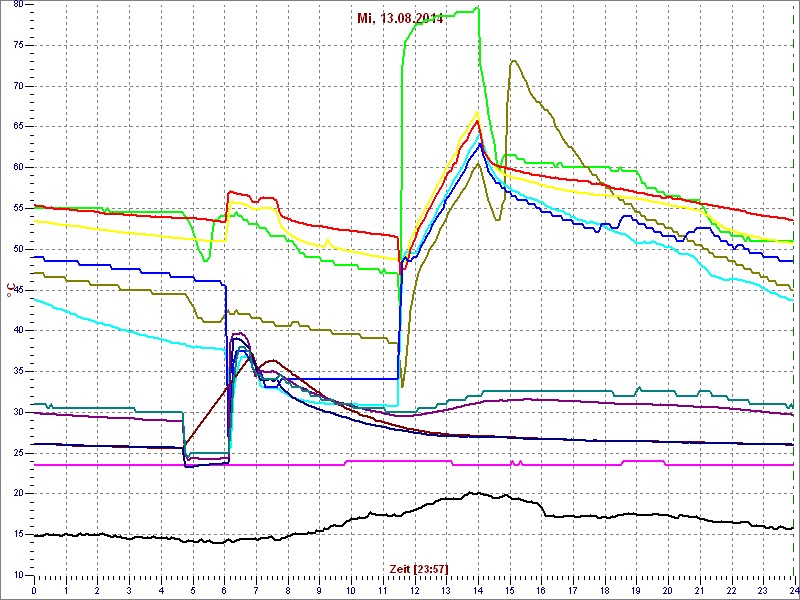Click hour '16' on the time axis
The image size is (800, 600).
tap(541, 591)
